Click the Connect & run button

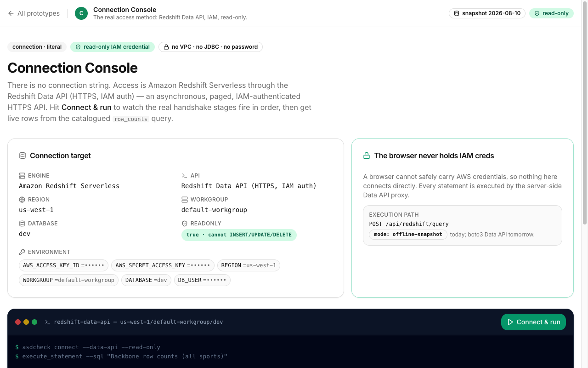(x=533, y=322)
